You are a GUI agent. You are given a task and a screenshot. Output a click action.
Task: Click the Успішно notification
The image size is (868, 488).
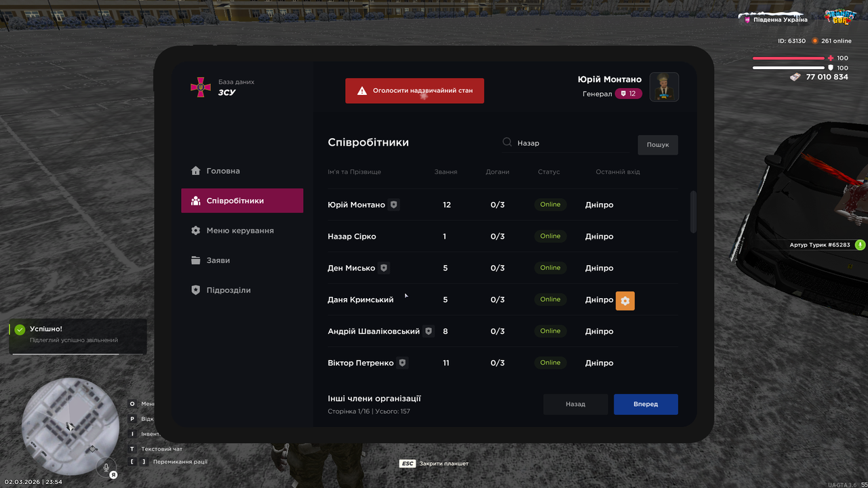77,336
